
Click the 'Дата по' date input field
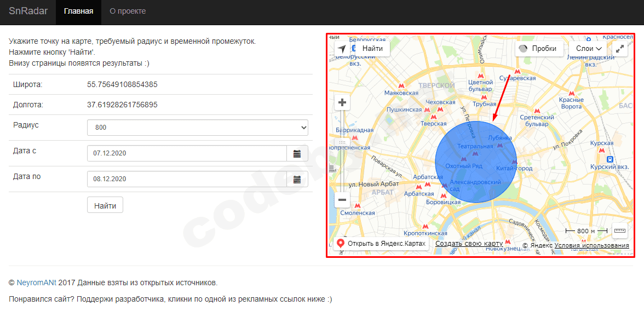pyautogui.click(x=187, y=180)
